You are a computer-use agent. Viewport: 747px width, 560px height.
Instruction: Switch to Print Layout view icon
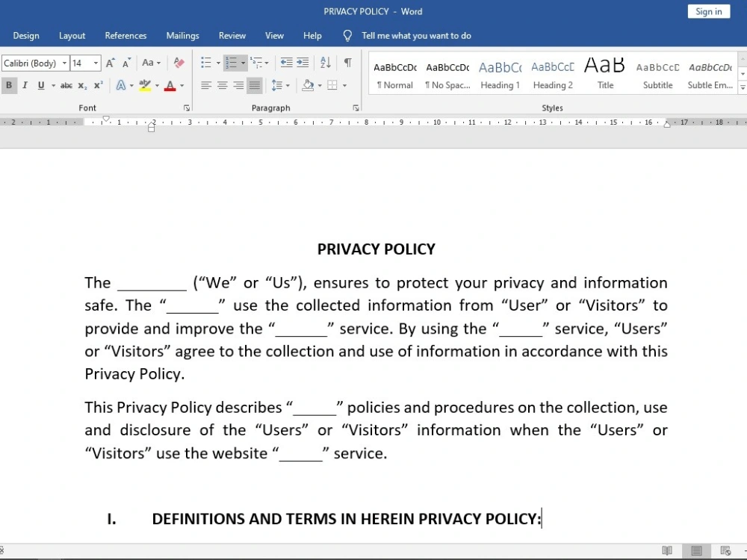pyautogui.click(x=696, y=551)
